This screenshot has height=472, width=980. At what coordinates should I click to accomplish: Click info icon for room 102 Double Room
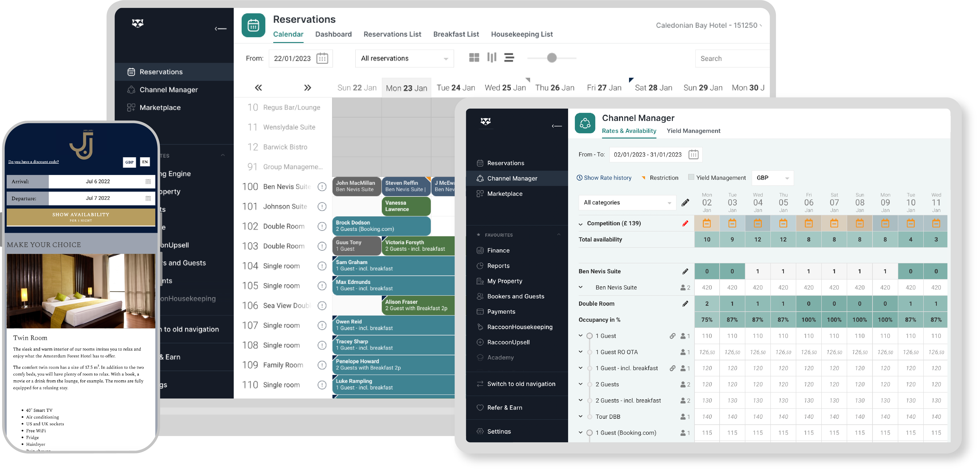tap(322, 226)
